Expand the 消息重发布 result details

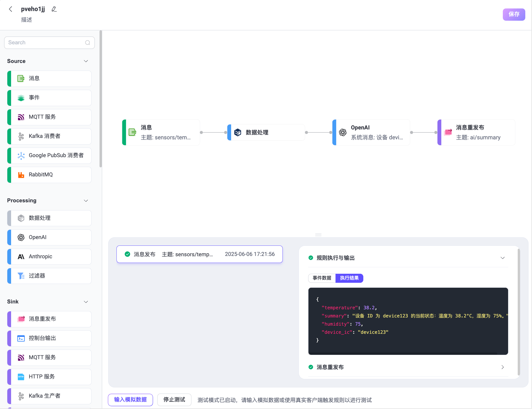pyautogui.click(x=503, y=367)
